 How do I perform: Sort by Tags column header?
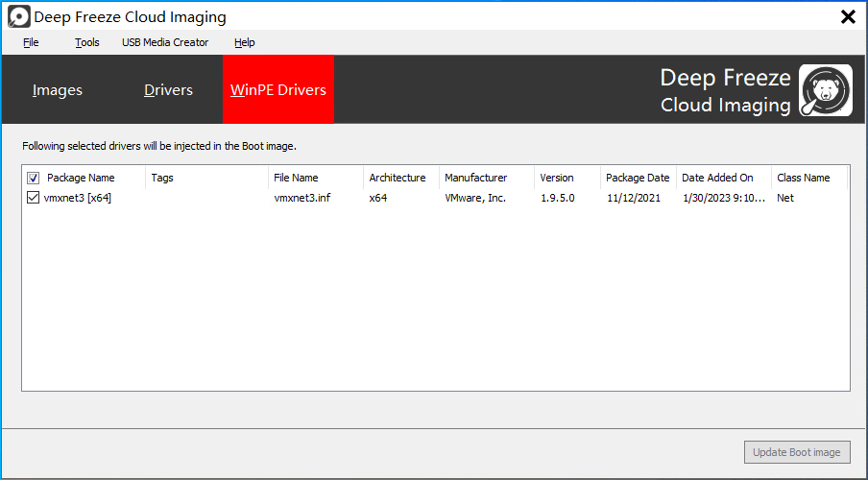coord(206,178)
